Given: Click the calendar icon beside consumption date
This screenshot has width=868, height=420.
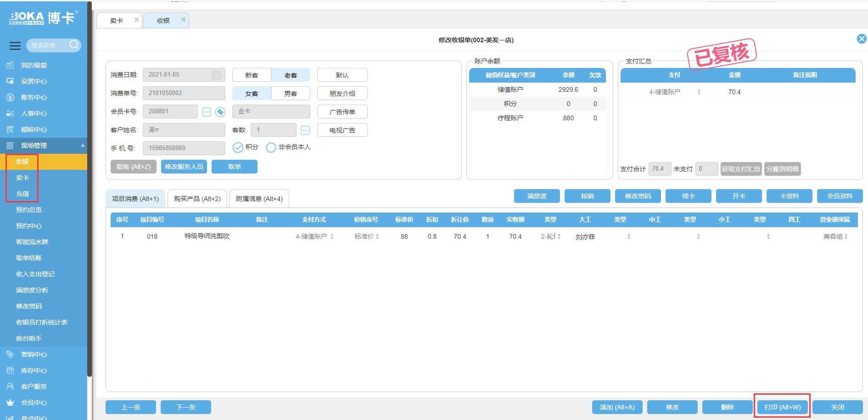Looking at the screenshot, I should point(216,75).
